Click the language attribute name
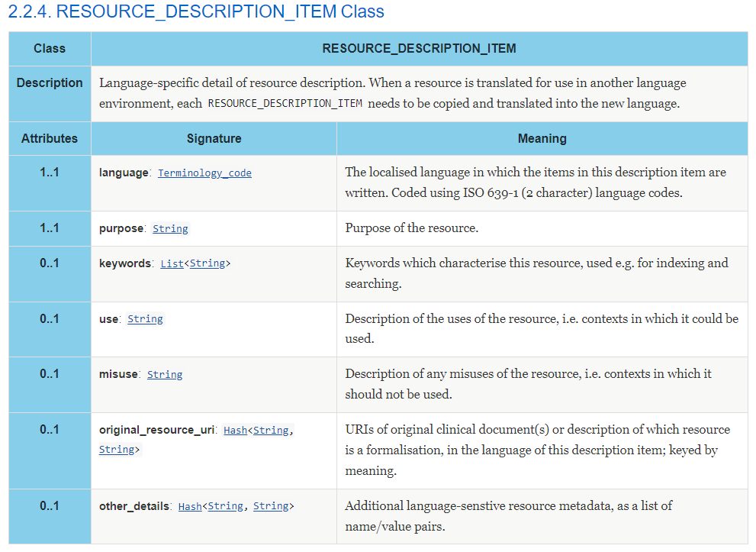 coord(124,173)
